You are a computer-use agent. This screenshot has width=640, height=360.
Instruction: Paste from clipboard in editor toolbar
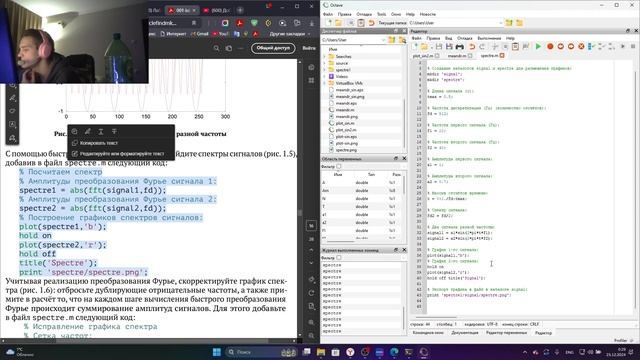click(x=515, y=47)
